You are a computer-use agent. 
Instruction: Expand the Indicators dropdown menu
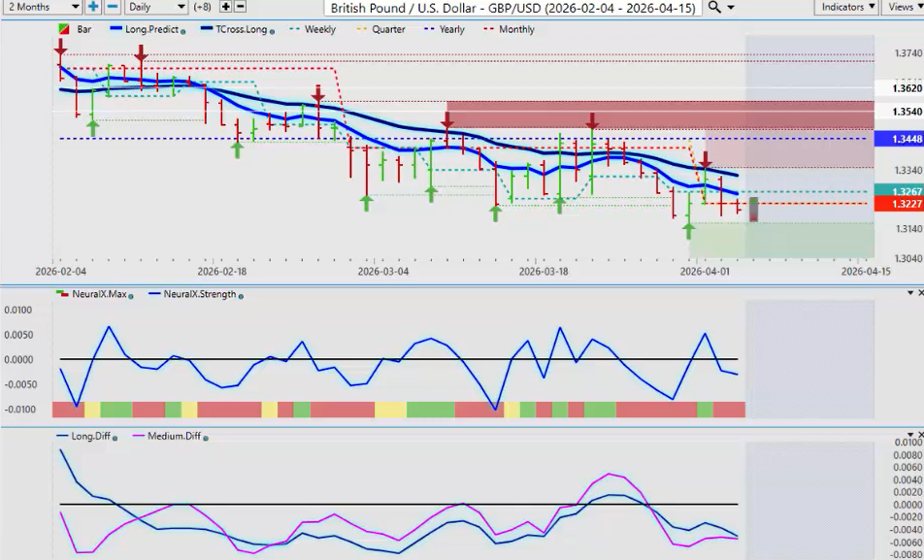coord(845,7)
